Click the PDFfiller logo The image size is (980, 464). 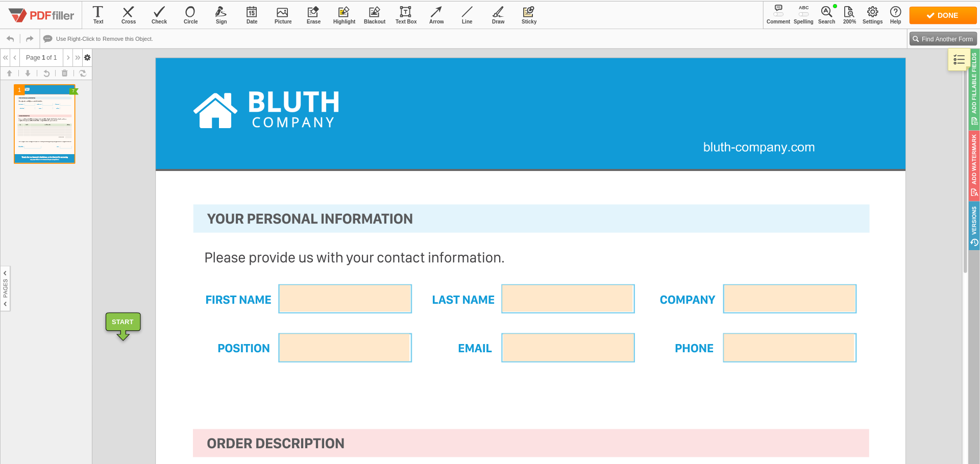[42, 15]
